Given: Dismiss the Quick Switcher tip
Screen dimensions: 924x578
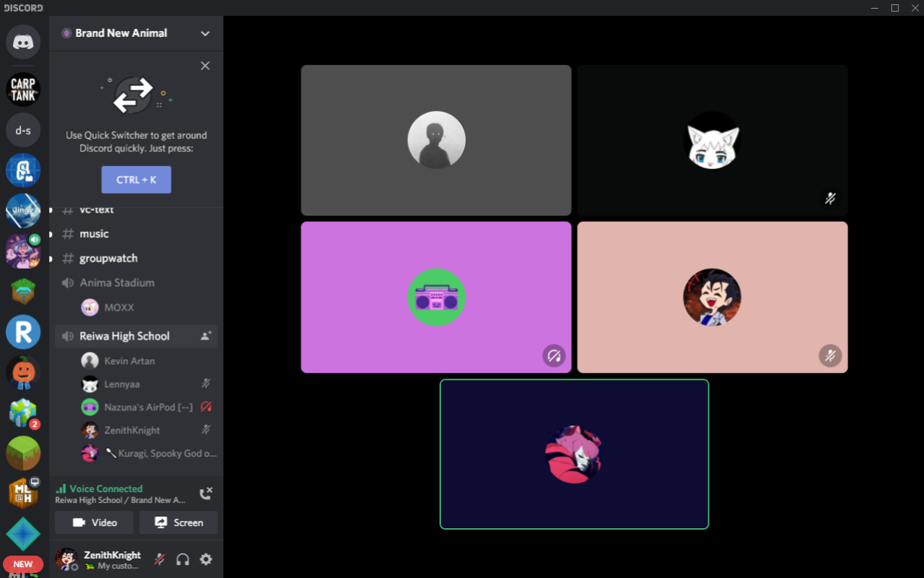Looking at the screenshot, I should [x=205, y=65].
